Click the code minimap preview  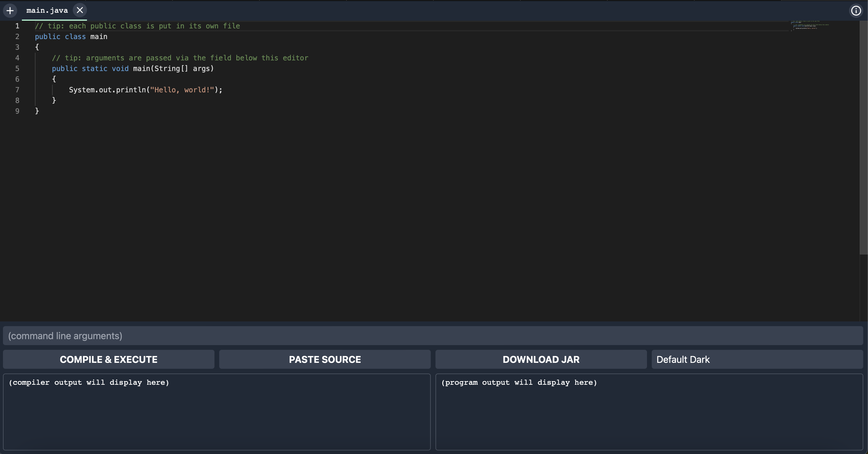[x=809, y=26]
